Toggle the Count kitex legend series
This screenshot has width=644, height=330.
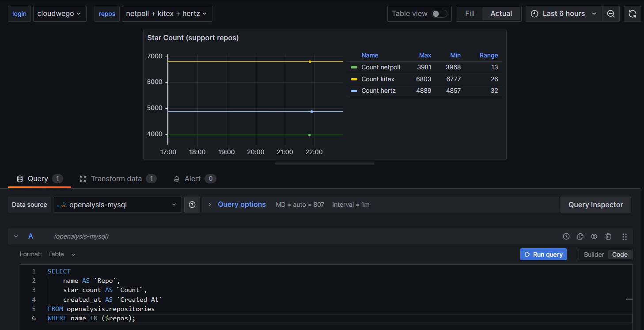pyautogui.click(x=378, y=79)
